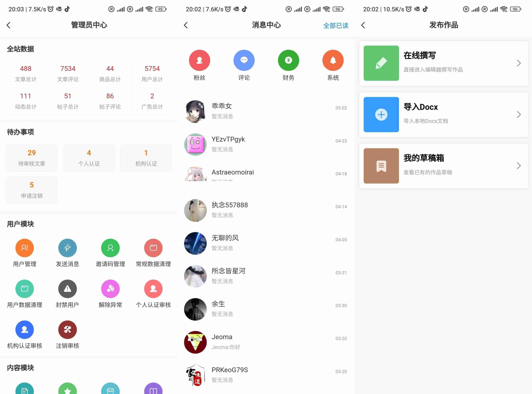532x394 pixels.
Task: Tap 导入Docx import document icon
Action: (380, 114)
